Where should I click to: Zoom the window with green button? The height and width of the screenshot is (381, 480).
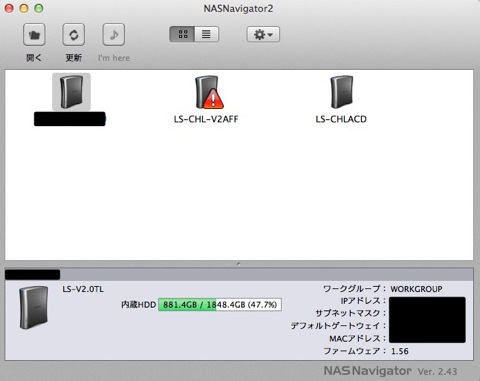click(x=39, y=8)
